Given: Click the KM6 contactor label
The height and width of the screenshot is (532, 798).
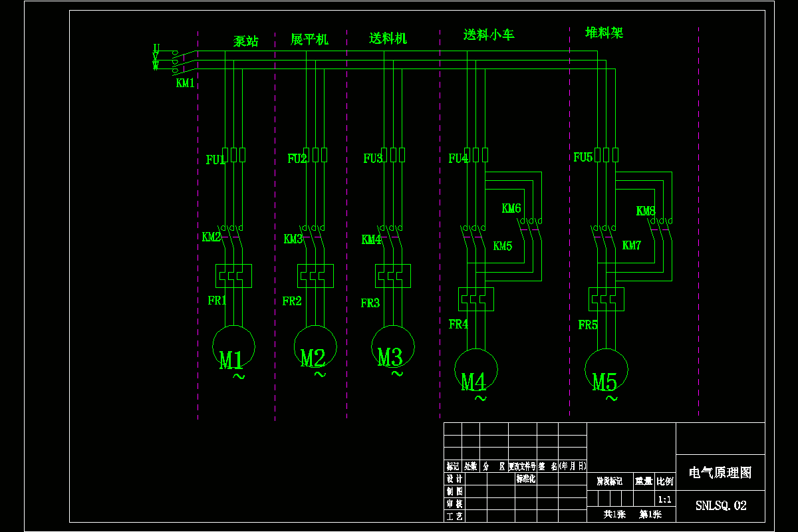Looking at the screenshot, I should [x=511, y=208].
